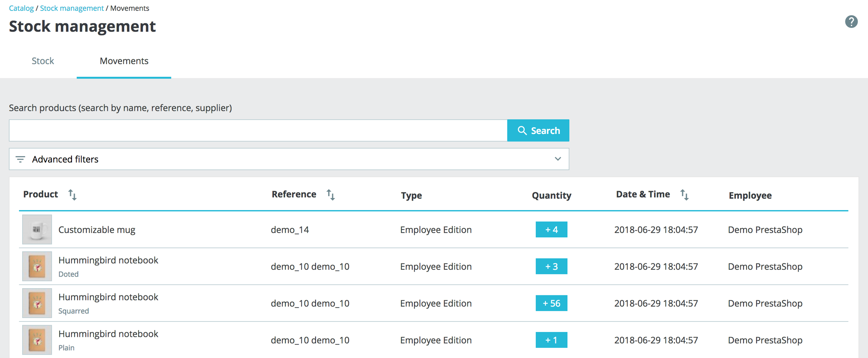Click the help question mark icon
Viewport: 868px width, 358px height.
(x=851, y=22)
